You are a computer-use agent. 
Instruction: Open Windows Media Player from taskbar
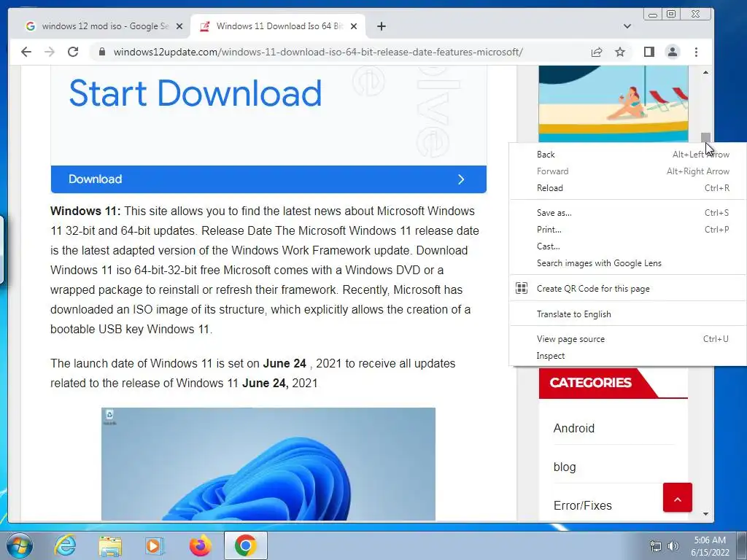coord(155,546)
